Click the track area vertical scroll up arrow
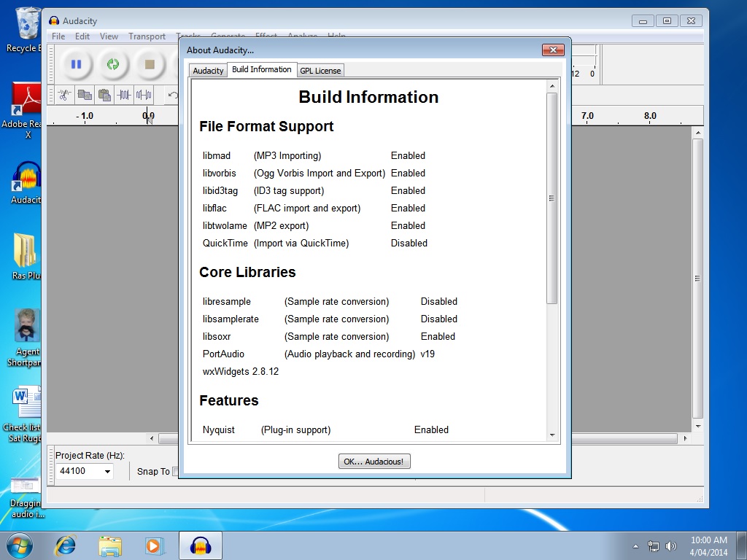The width and height of the screenshot is (747, 560). coord(698,133)
